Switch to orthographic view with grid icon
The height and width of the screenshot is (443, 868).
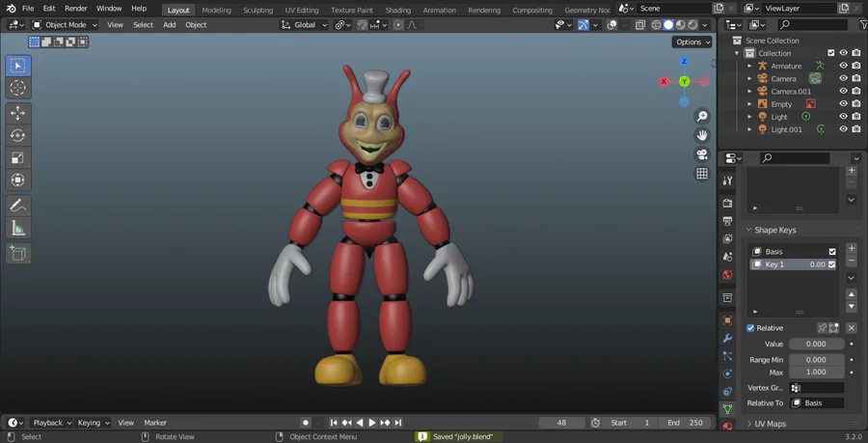702,174
